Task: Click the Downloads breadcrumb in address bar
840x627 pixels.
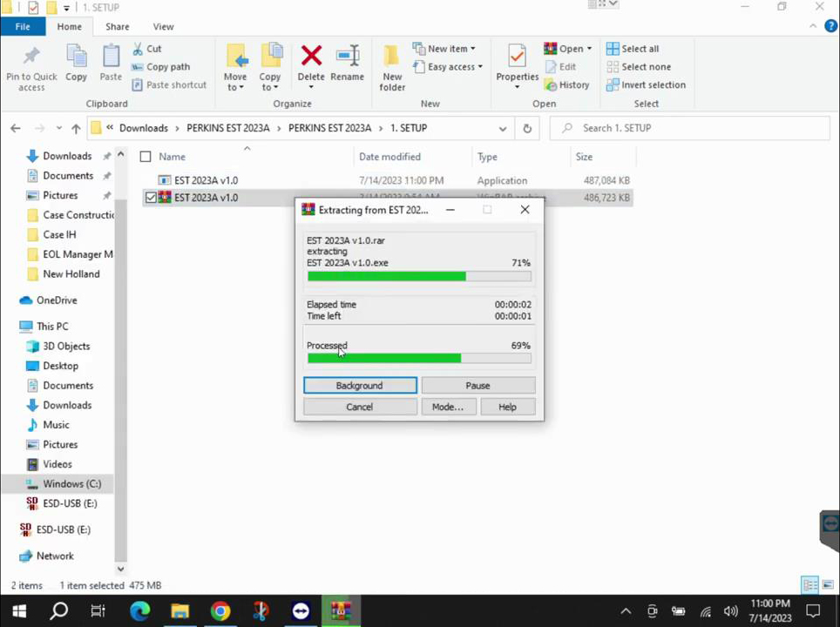Action: (144, 129)
